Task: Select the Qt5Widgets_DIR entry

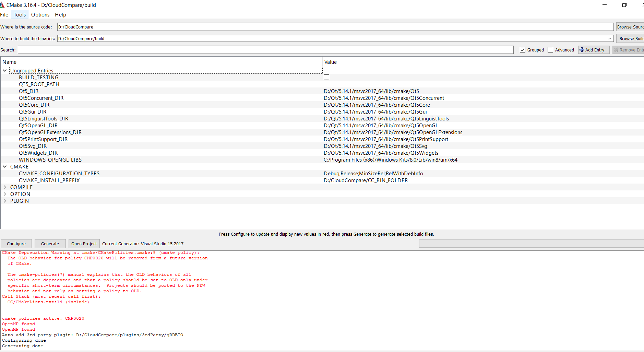Action: point(38,153)
